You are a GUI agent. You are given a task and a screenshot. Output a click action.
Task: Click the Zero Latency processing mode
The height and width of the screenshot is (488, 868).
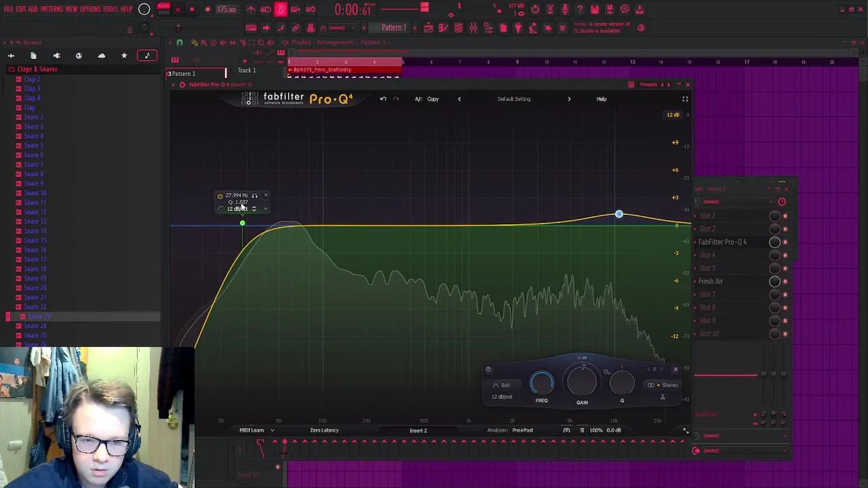324,430
